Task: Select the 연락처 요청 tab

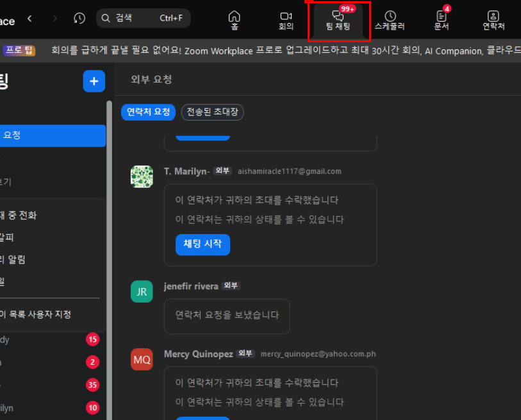Action: click(x=148, y=112)
